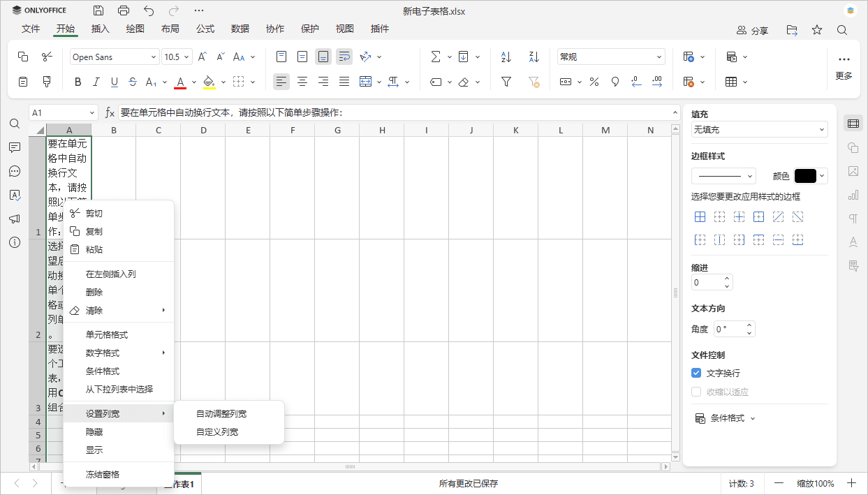Select the chart settings icon in right sidebar
The width and height of the screenshot is (868, 495).
click(853, 195)
